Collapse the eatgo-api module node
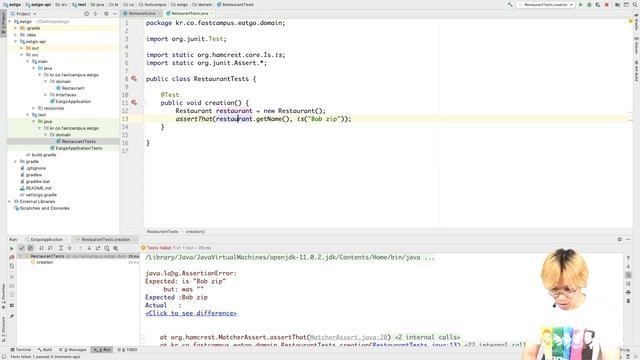640x360 pixels. point(16,41)
